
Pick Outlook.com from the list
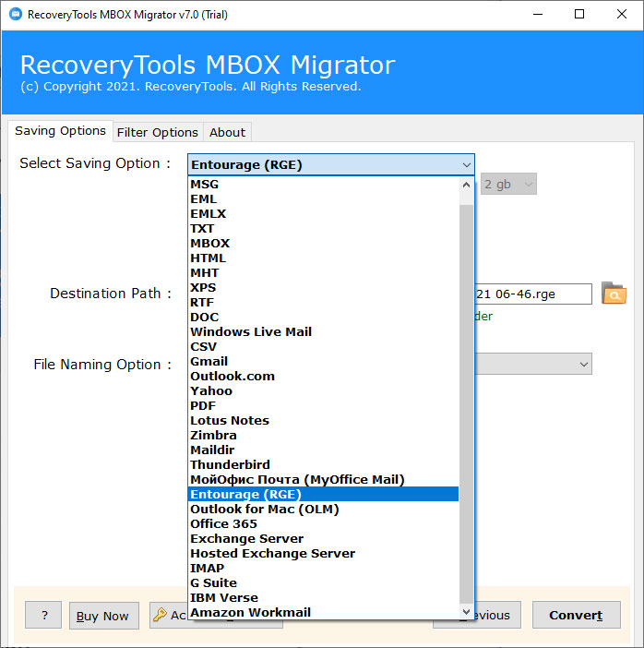coord(324,376)
